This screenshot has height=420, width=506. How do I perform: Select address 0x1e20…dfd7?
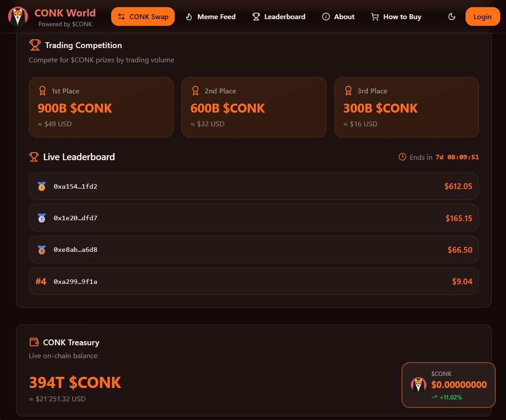point(76,218)
